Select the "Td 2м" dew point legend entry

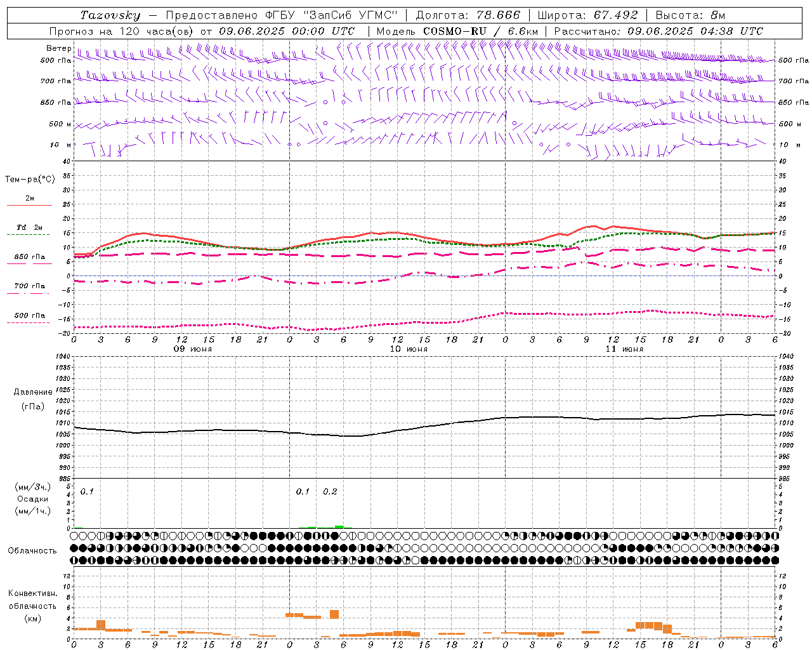(x=29, y=227)
